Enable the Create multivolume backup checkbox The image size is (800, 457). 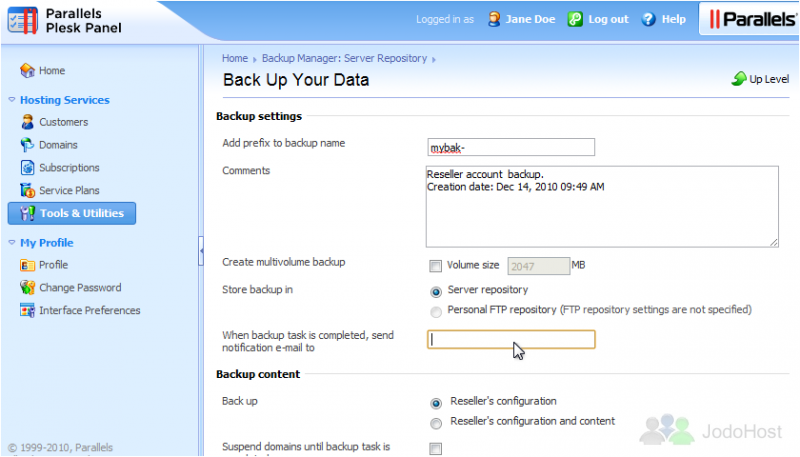(x=435, y=266)
